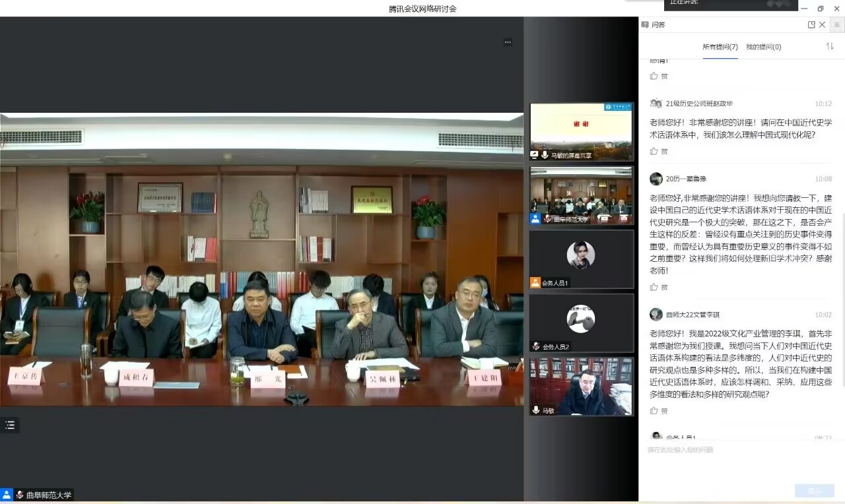
Task: Open the hamburger menu beside the 问答 panel
Action: coord(837,25)
